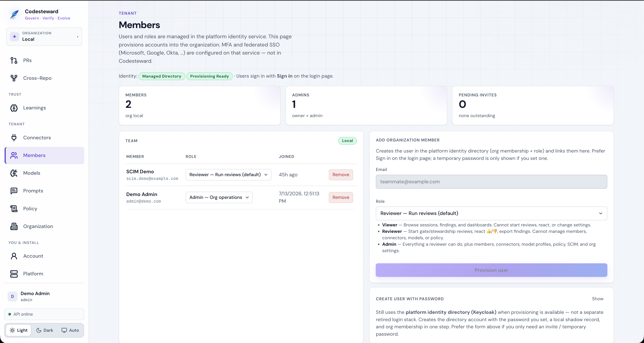644x343 pixels.
Task: Switch theme to Dark
Action: (45, 330)
